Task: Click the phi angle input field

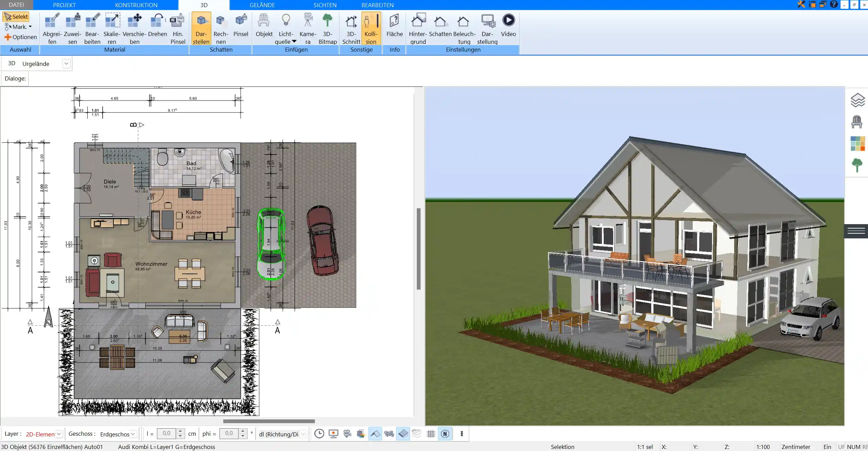Action: [x=229, y=434]
